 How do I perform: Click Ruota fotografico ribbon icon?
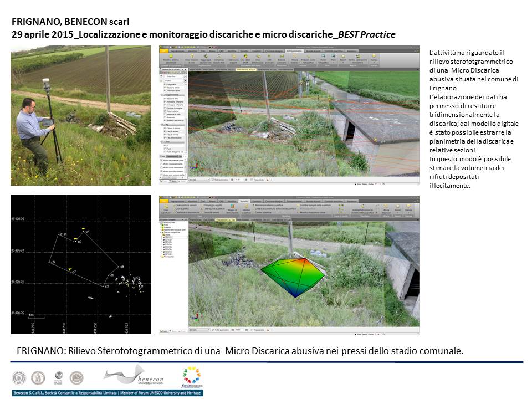tap(323, 58)
